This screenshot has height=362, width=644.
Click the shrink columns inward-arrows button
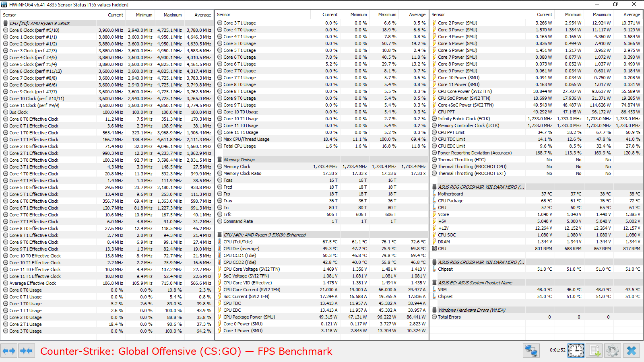(27, 351)
